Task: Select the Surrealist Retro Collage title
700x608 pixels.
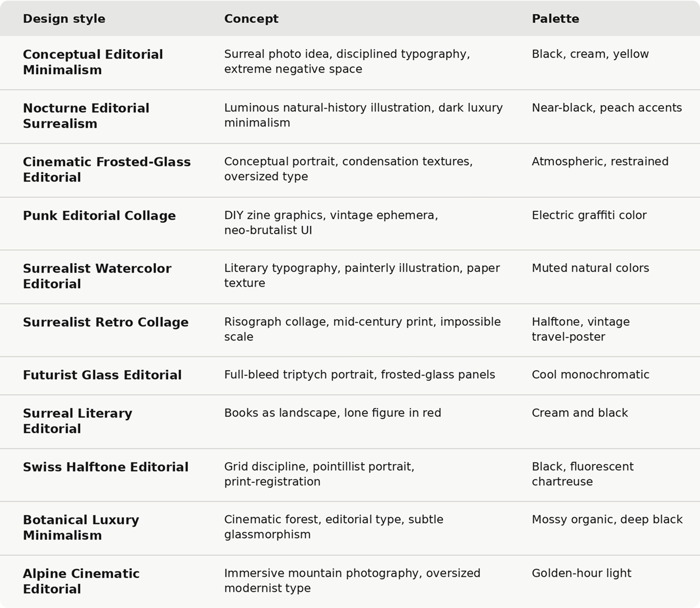Action: (106, 322)
